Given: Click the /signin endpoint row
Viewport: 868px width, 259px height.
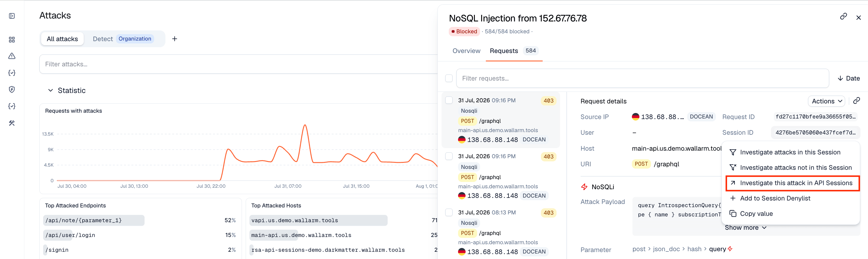Looking at the screenshot, I should click(140, 250).
